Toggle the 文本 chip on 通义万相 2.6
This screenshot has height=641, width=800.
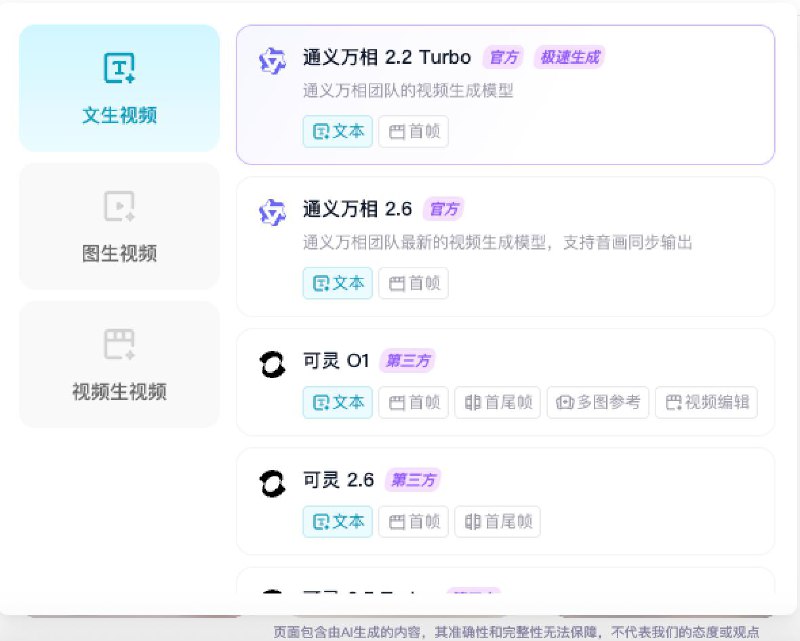click(337, 283)
